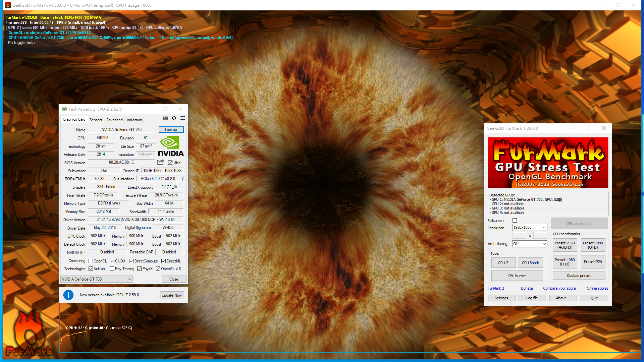Viewport: 644px width, 362px height.
Task: Switch to the Validation tab
Action: coord(135,120)
